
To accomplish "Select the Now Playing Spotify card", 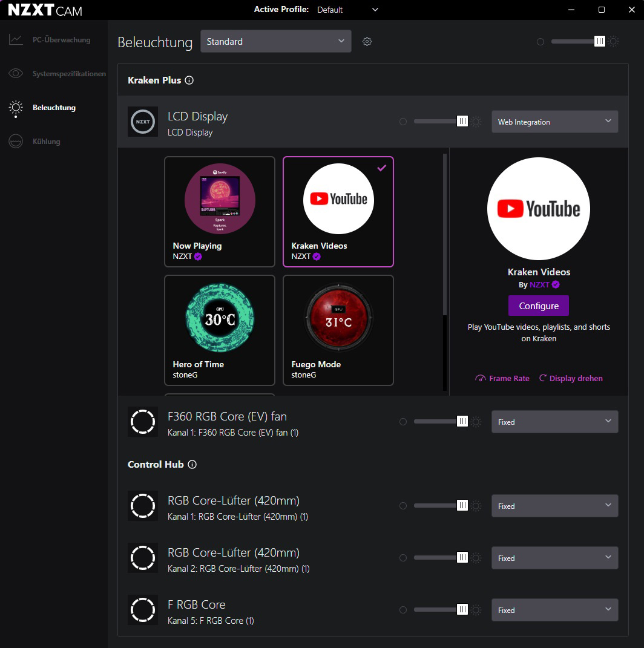I will [x=220, y=212].
